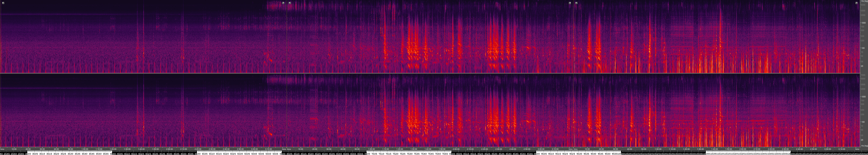
Task: Click the hms label at the ruler's far left
Action: point(2,149)
